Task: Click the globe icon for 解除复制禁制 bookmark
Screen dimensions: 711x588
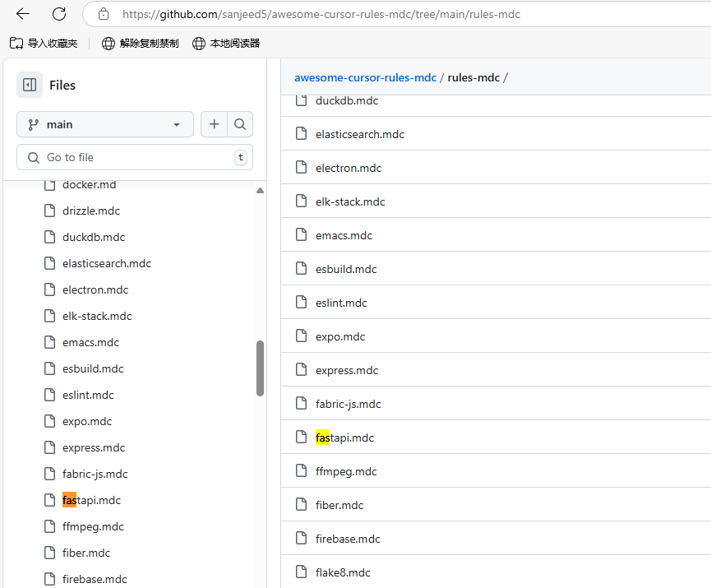Action: point(108,44)
